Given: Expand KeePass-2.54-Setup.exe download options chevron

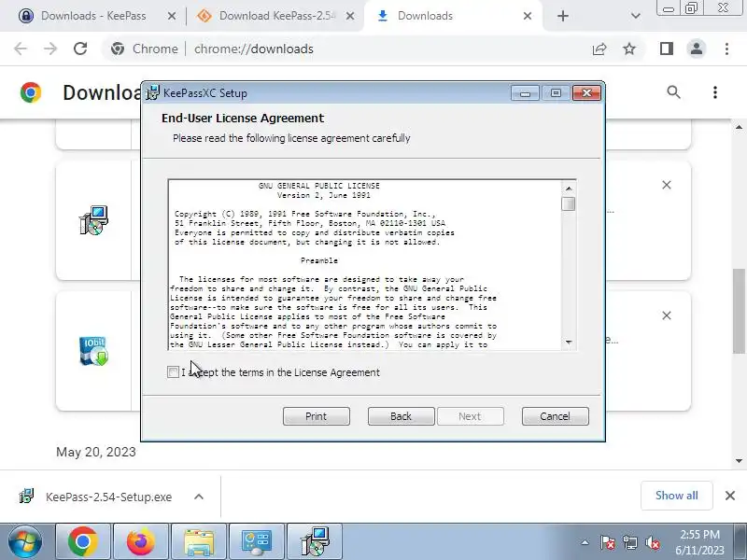Looking at the screenshot, I should pyautogui.click(x=199, y=497).
